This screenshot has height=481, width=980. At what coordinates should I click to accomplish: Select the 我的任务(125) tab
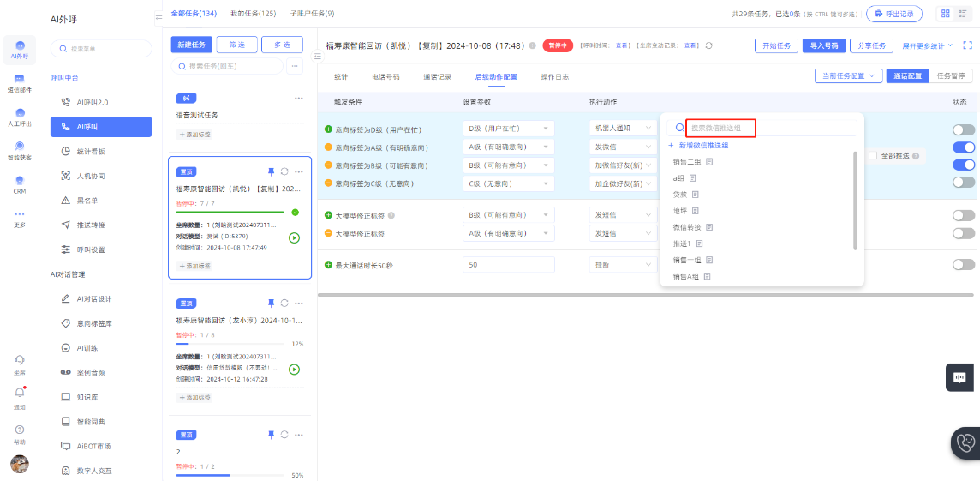tap(253, 14)
